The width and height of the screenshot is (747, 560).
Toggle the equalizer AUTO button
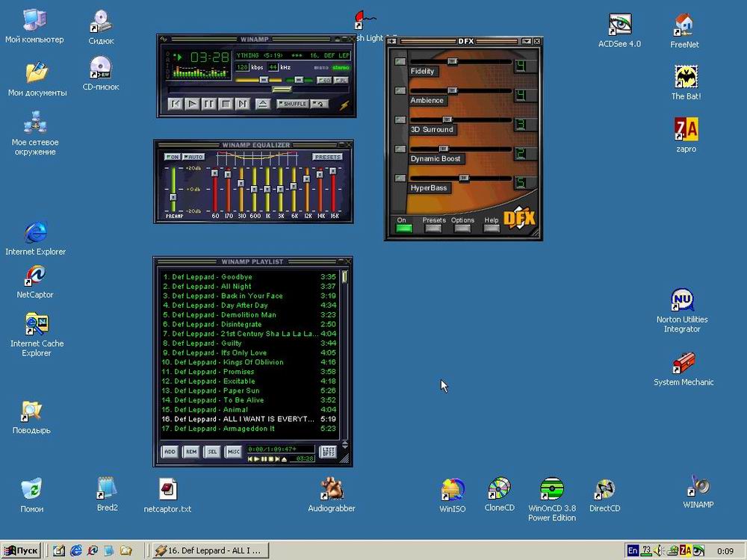pos(193,157)
